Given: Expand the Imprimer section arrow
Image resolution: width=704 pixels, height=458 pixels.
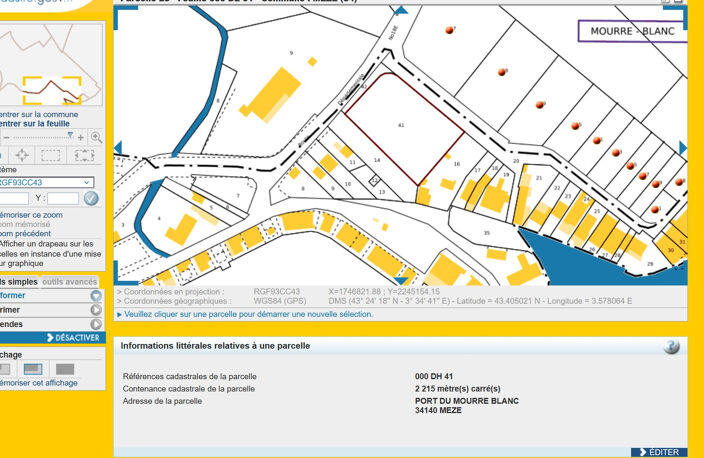Looking at the screenshot, I should (x=96, y=310).
